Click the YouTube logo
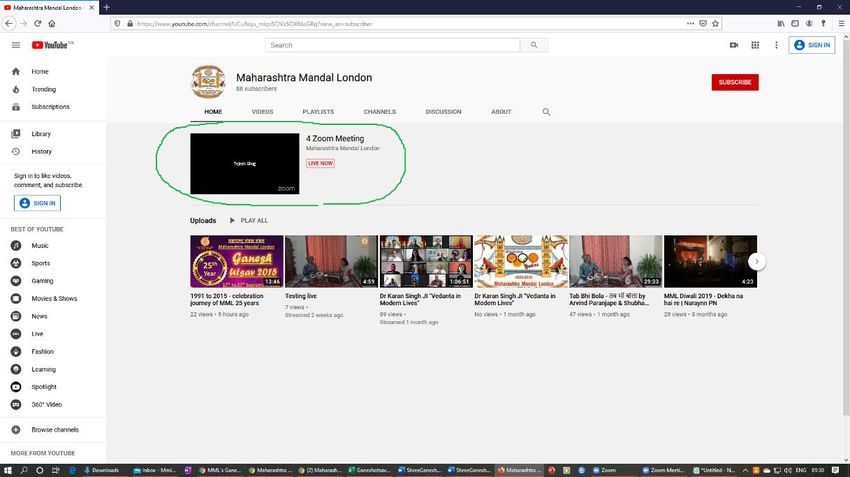Viewport: 850px width, 477px height. tap(52, 45)
